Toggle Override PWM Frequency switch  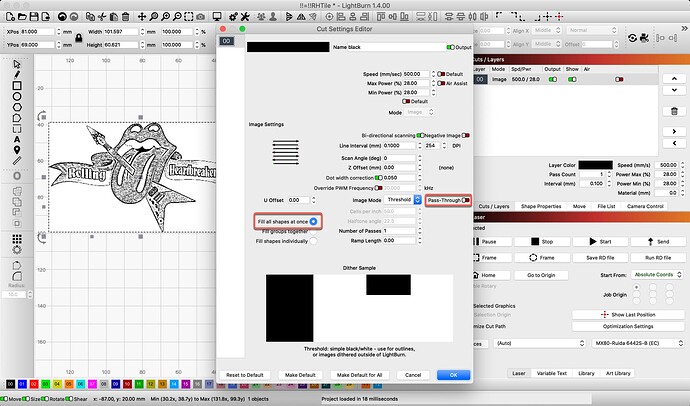378,188
